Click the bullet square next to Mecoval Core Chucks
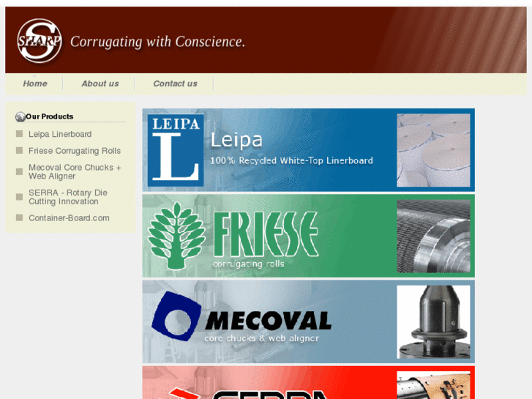The height and width of the screenshot is (399, 532). pos(19,172)
